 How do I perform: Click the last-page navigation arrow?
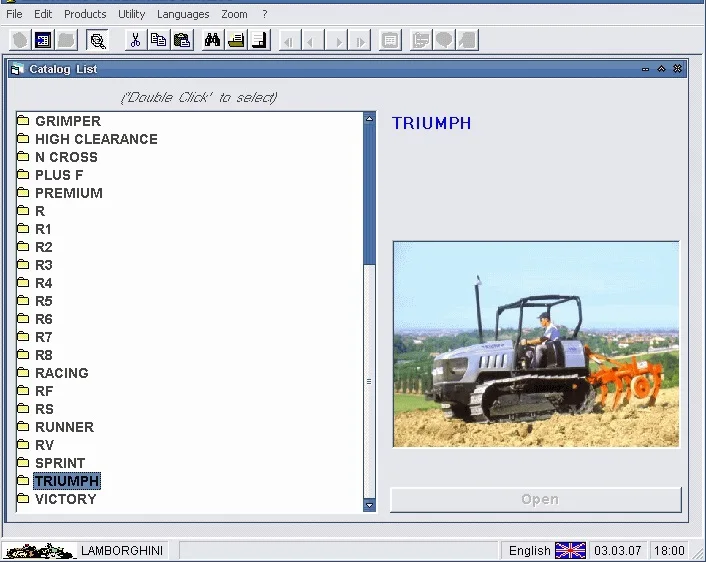(359, 41)
